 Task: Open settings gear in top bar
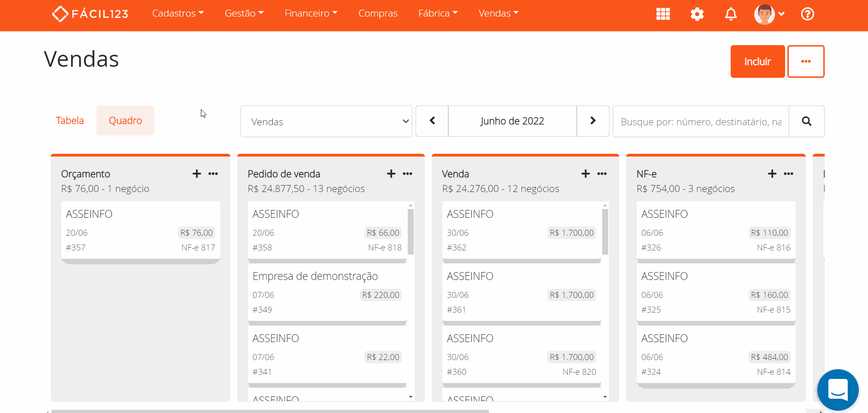[697, 14]
